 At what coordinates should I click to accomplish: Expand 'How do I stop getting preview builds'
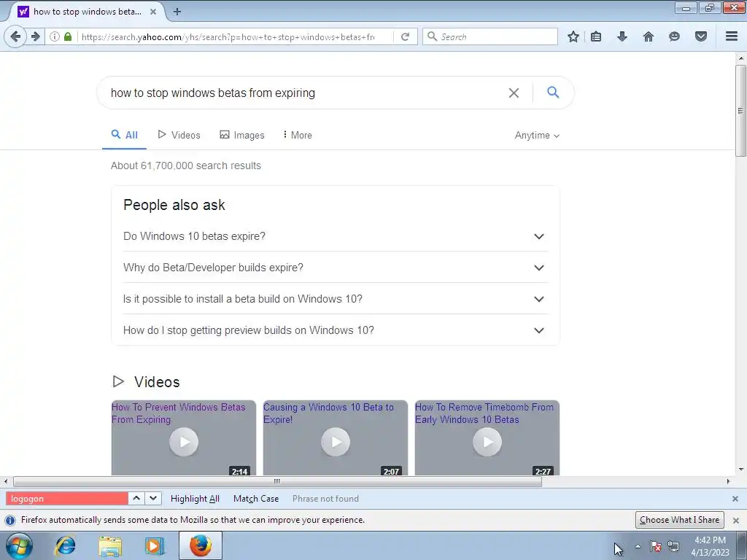click(x=336, y=330)
